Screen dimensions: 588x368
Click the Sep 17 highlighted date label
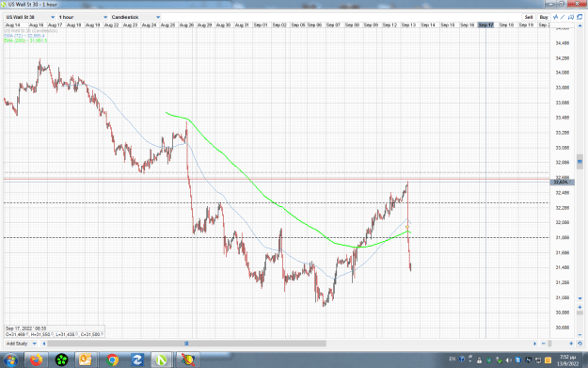pyautogui.click(x=486, y=25)
